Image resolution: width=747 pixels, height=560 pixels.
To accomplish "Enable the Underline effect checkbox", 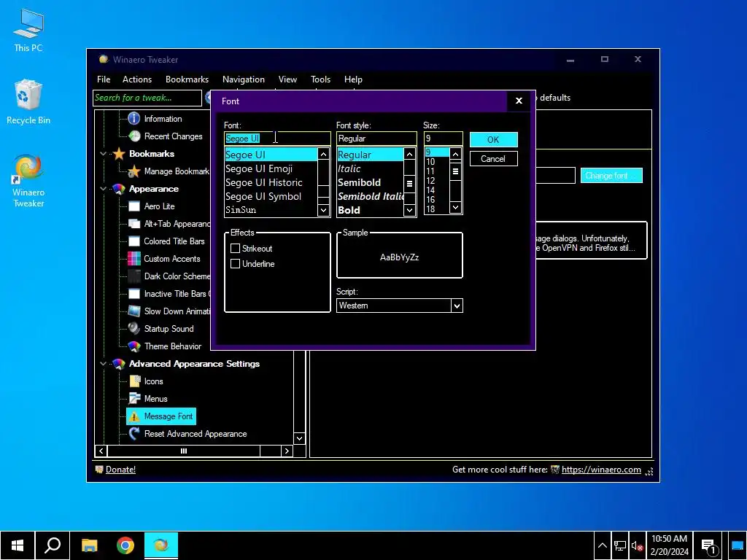I will tap(235, 263).
